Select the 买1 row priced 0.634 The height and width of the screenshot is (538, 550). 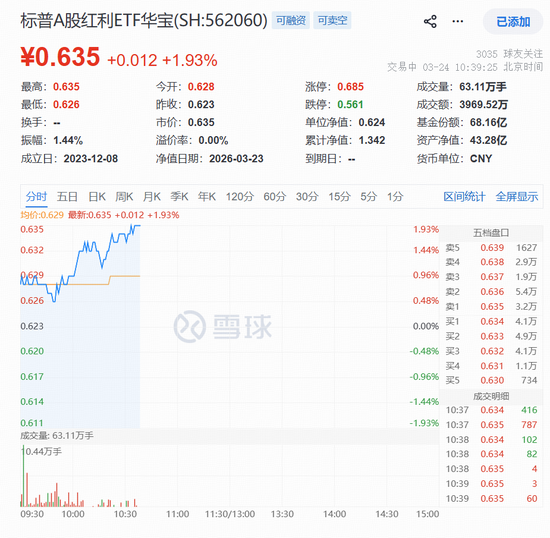click(491, 321)
